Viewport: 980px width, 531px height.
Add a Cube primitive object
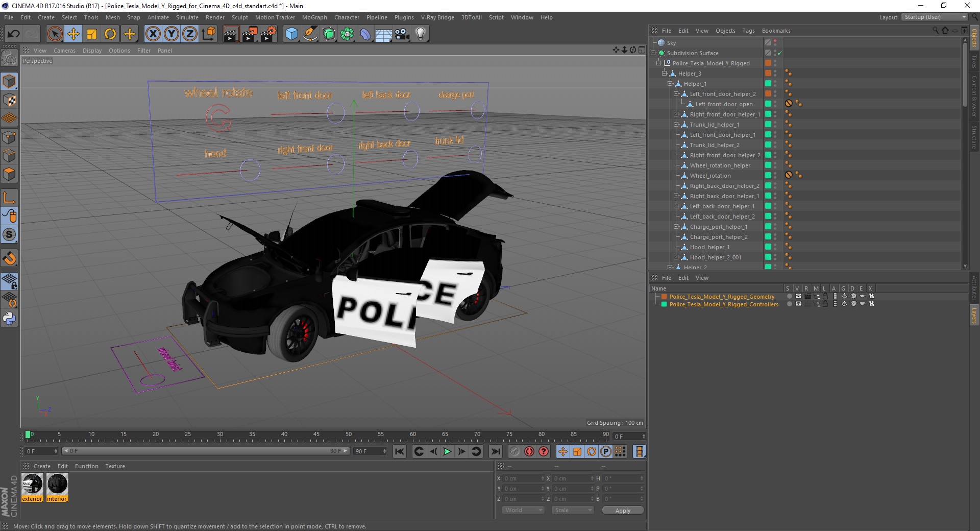(291, 34)
